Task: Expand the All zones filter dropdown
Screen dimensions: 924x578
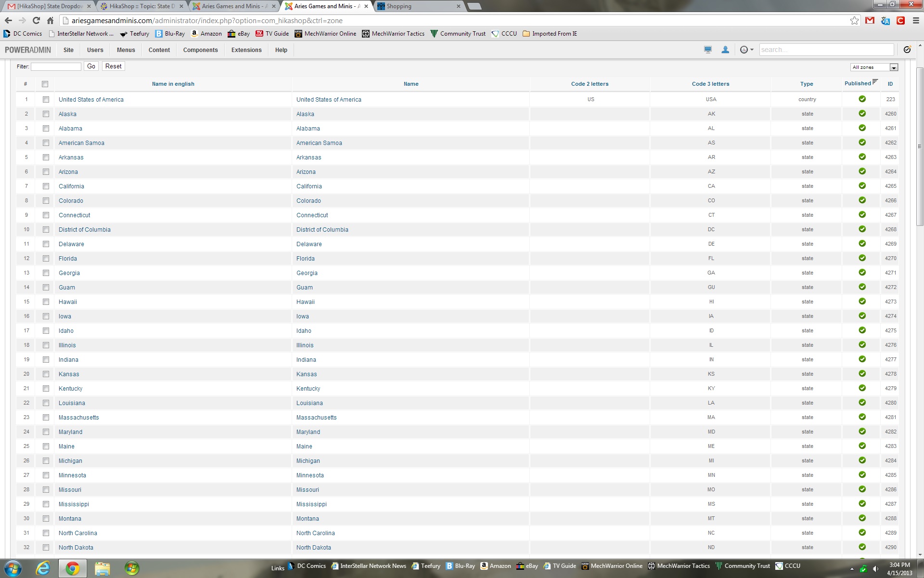Action: pyautogui.click(x=874, y=67)
